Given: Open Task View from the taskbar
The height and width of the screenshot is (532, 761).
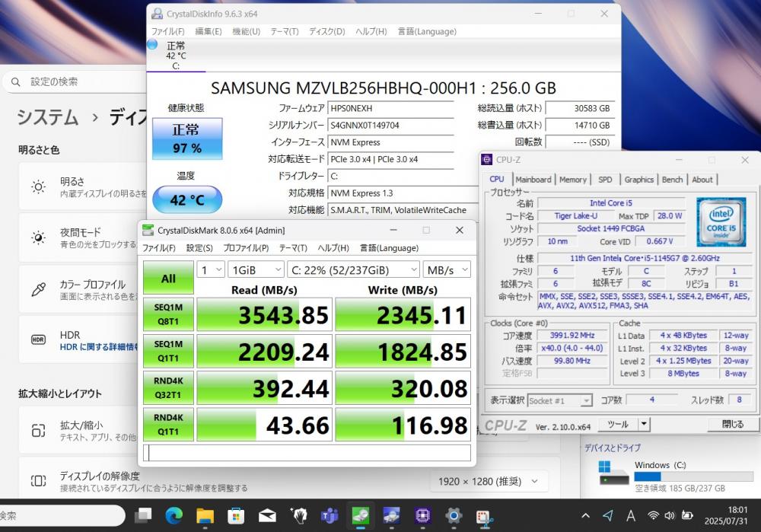Looking at the screenshot, I should (143, 515).
